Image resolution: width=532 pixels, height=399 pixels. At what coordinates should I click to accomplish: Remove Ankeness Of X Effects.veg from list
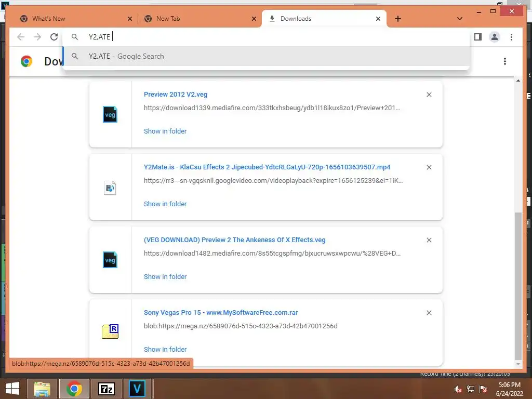tap(429, 240)
